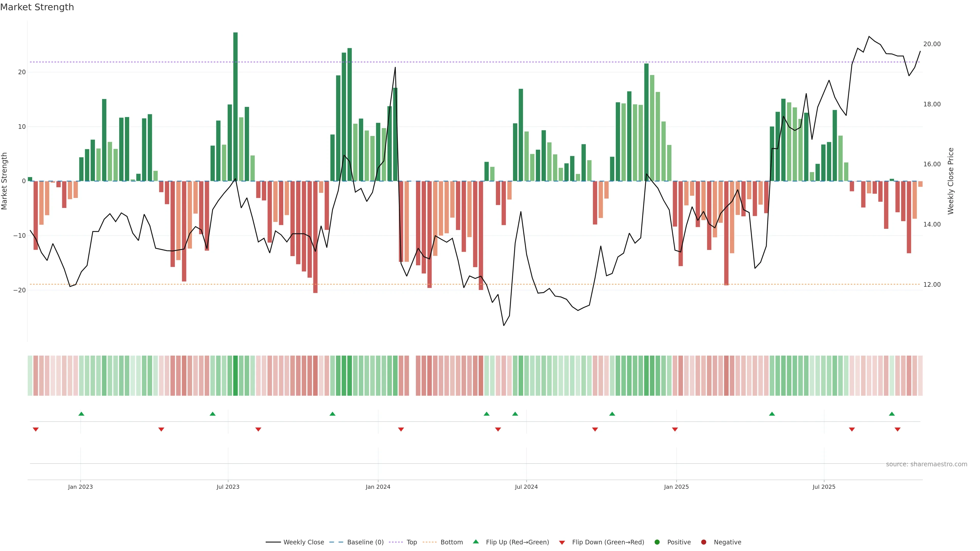Click the first red flip-down triangle at far left

pos(36,429)
